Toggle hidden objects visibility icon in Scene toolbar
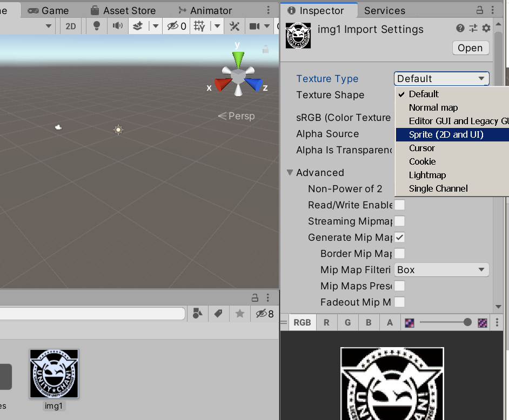This screenshot has height=420, width=509. [x=177, y=26]
